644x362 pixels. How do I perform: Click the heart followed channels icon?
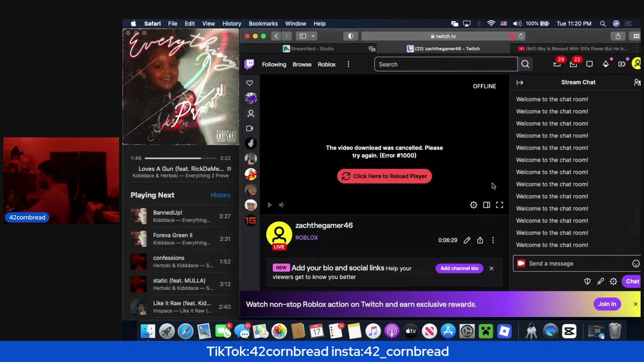[250, 83]
